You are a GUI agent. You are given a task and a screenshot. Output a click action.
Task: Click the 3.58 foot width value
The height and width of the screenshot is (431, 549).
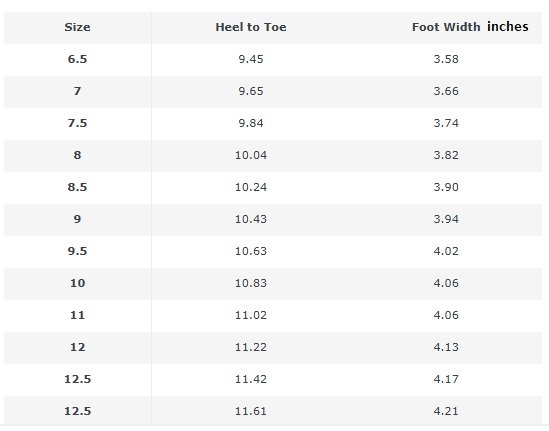[x=446, y=59]
